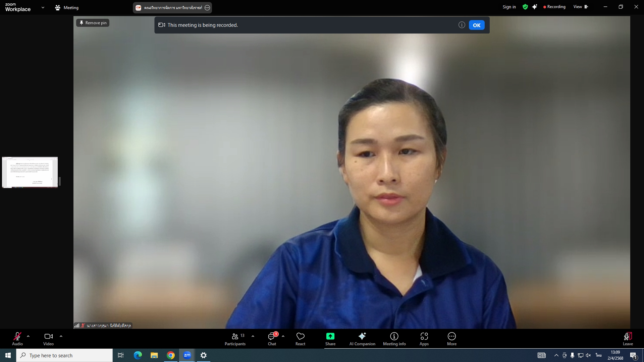This screenshot has width=644, height=362.
Task: Click the recording info icon
Action: click(462, 25)
